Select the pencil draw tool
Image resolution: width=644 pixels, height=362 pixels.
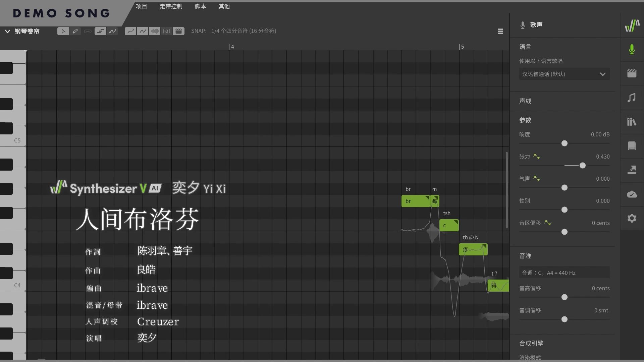75,31
